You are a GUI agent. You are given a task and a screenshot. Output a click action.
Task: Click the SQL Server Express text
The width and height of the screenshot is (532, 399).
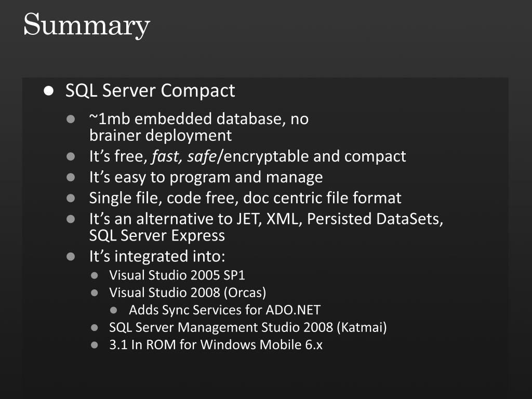pyautogui.click(x=157, y=235)
